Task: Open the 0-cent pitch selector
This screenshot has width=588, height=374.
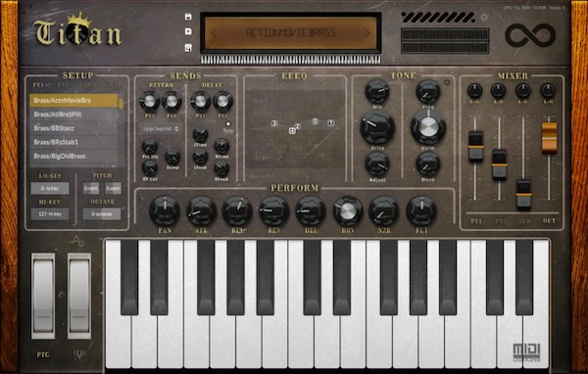Action: click(91, 188)
